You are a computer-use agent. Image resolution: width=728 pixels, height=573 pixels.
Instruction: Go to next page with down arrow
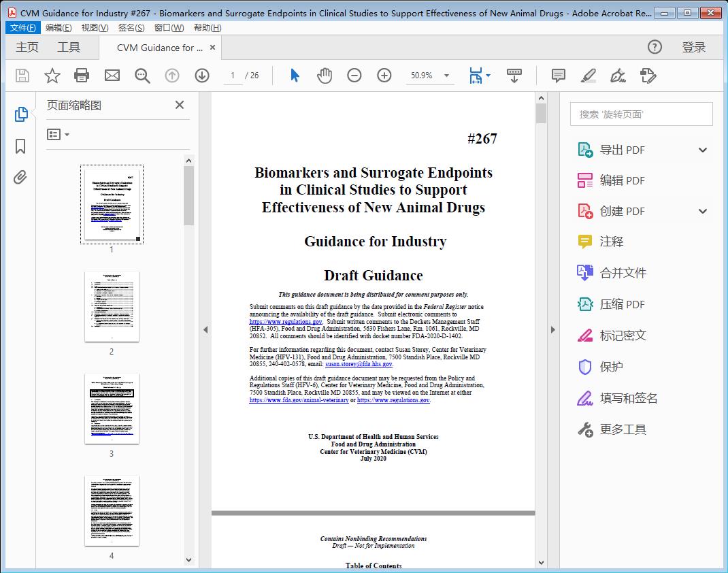pos(202,76)
